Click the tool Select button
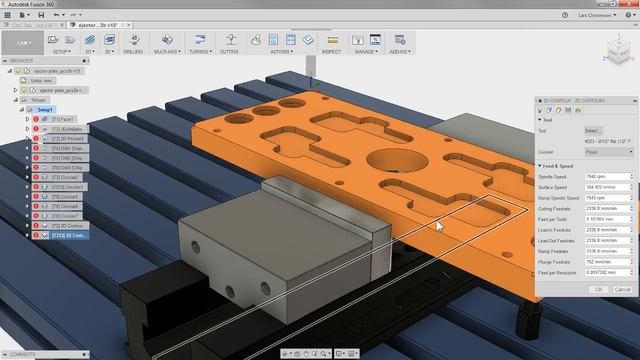The width and height of the screenshot is (640, 360). click(x=593, y=131)
